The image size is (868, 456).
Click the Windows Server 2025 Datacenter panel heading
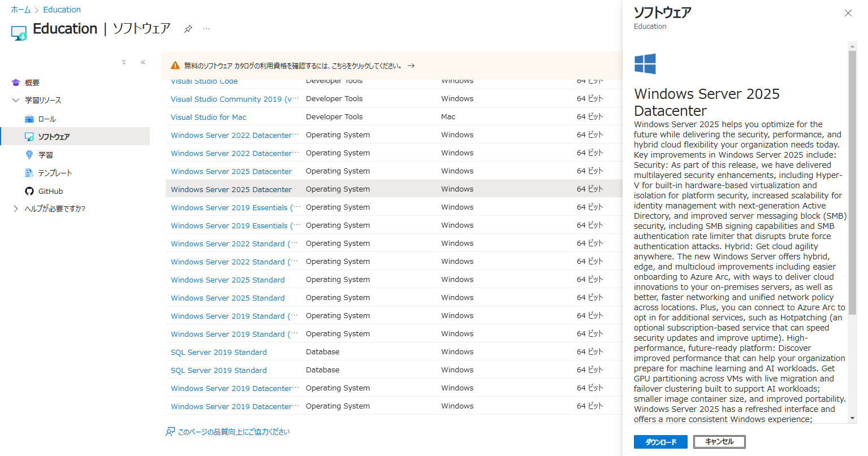click(707, 102)
